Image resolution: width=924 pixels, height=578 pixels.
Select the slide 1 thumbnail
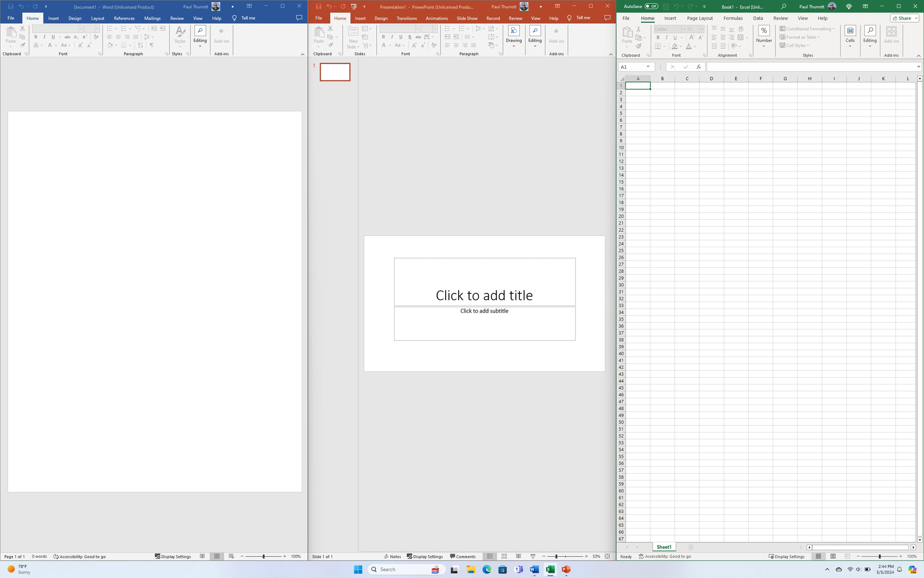(x=335, y=72)
